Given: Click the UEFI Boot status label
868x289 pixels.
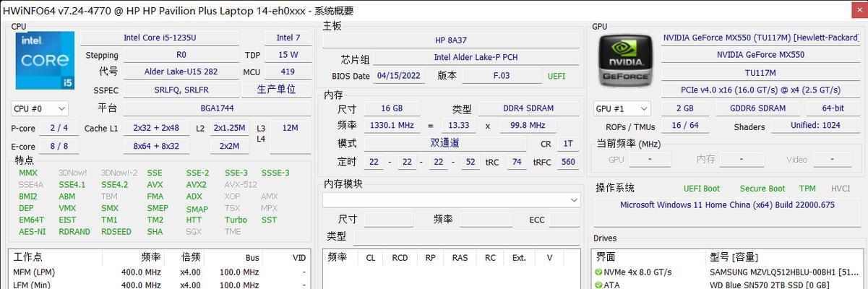Looking at the screenshot, I should [x=701, y=189].
